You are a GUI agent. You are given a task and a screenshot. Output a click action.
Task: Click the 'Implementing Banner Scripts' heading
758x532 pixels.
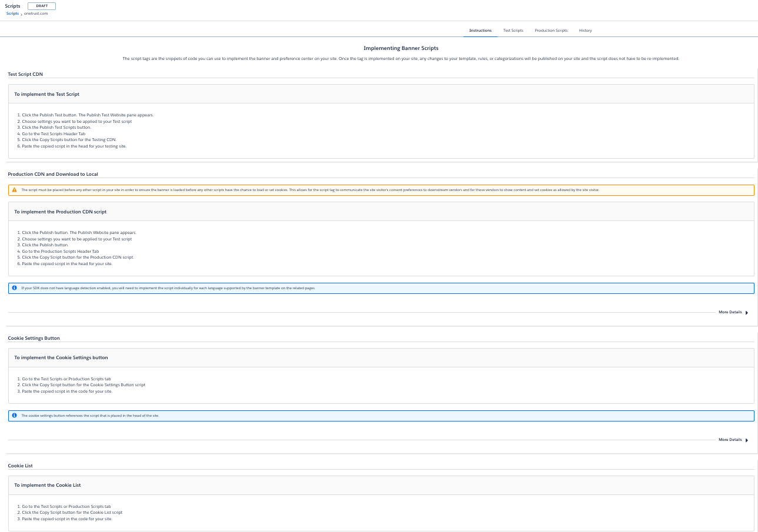coord(400,48)
